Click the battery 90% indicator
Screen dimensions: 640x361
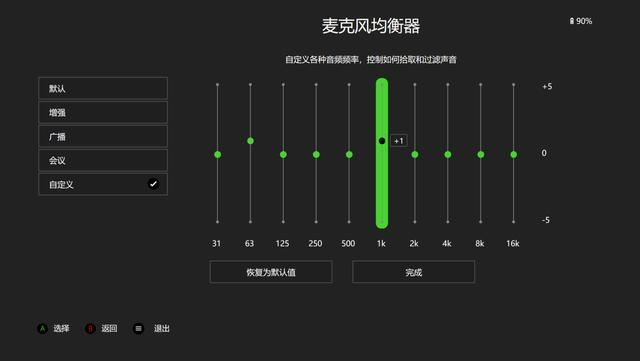[x=581, y=21]
